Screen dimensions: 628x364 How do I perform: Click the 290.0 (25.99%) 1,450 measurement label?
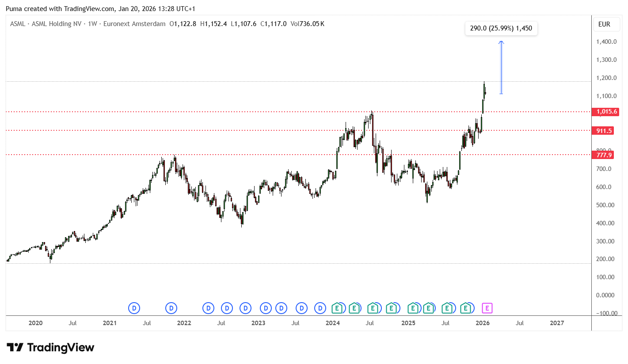(x=501, y=29)
